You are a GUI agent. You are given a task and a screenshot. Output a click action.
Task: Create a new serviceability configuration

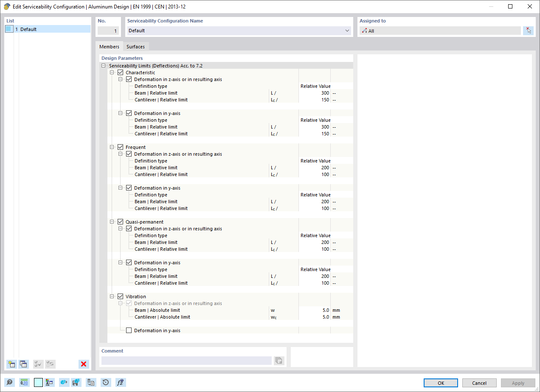pyautogui.click(x=11, y=364)
